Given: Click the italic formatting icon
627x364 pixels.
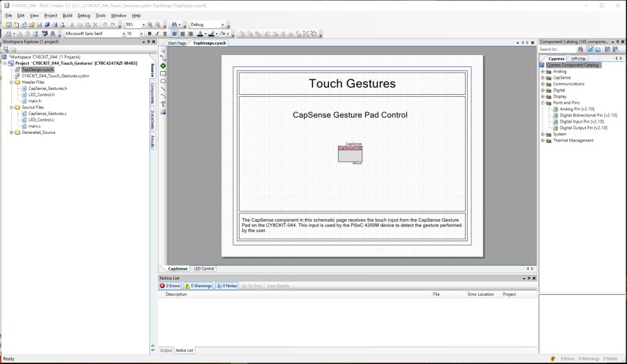Looking at the screenshot, I should click(x=157, y=33).
